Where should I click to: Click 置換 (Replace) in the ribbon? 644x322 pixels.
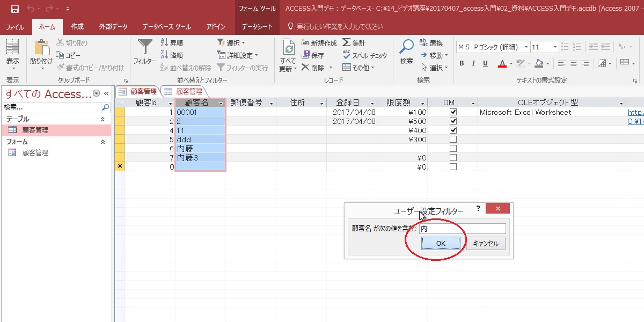click(x=431, y=43)
